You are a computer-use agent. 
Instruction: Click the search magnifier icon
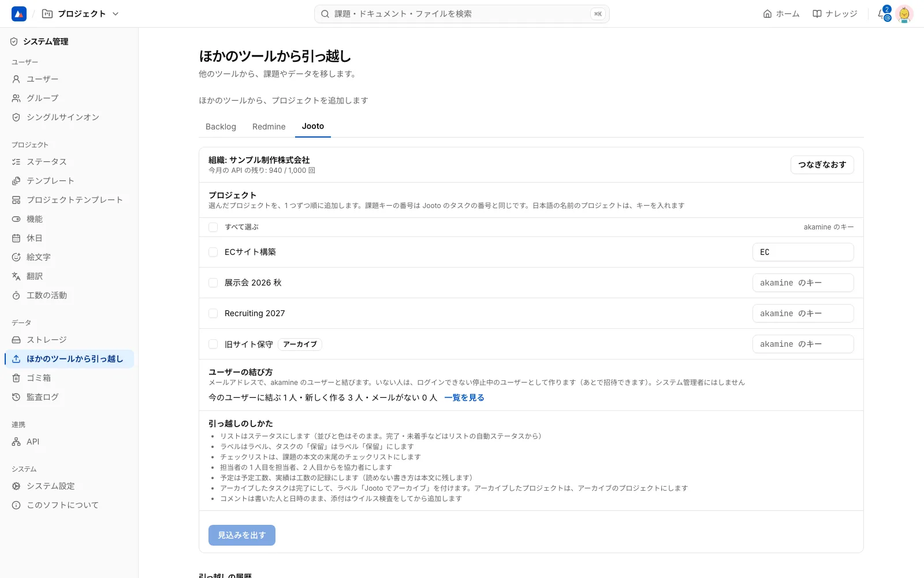(325, 14)
